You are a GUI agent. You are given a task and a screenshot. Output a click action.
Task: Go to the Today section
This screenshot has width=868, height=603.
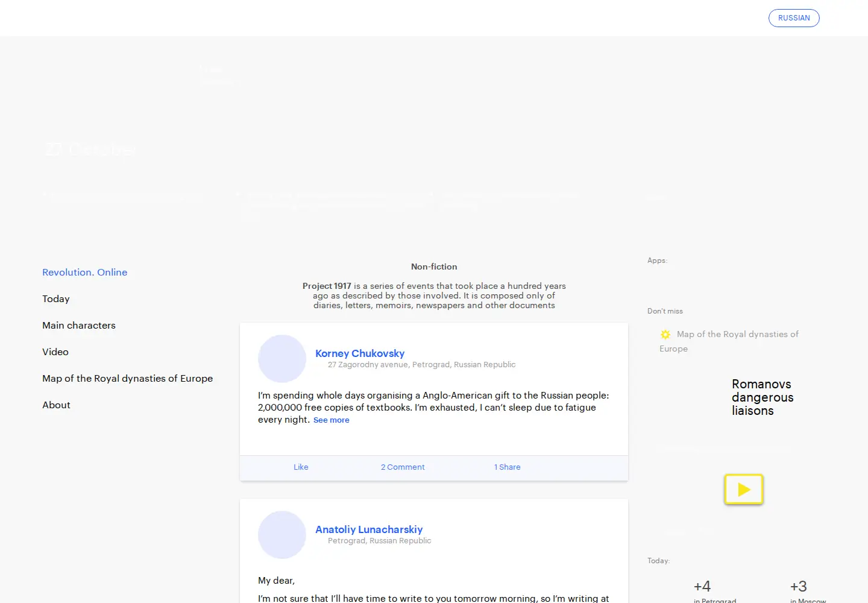tap(56, 299)
